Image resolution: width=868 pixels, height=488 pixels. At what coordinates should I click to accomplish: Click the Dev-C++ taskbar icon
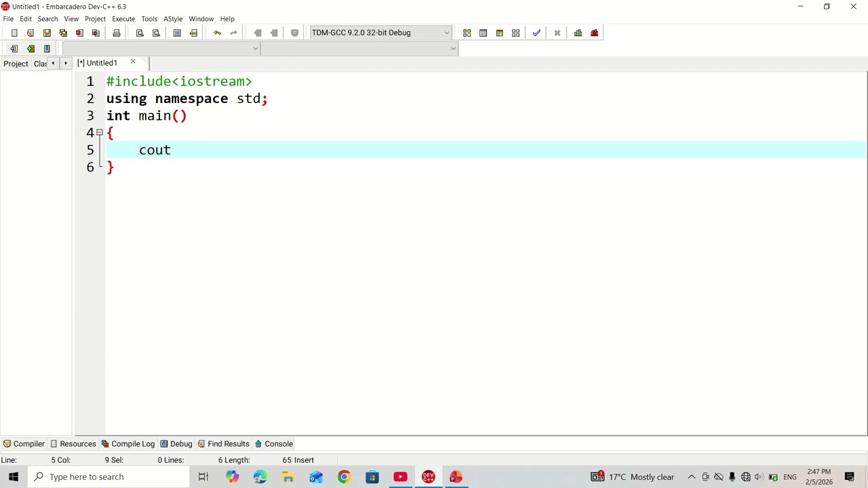(428, 476)
